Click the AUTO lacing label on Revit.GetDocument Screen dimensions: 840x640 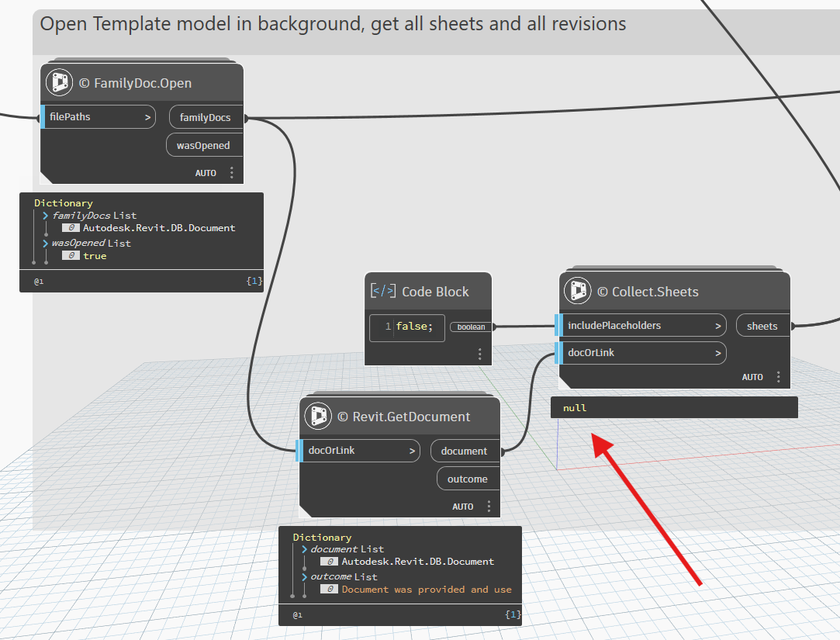click(463, 507)
